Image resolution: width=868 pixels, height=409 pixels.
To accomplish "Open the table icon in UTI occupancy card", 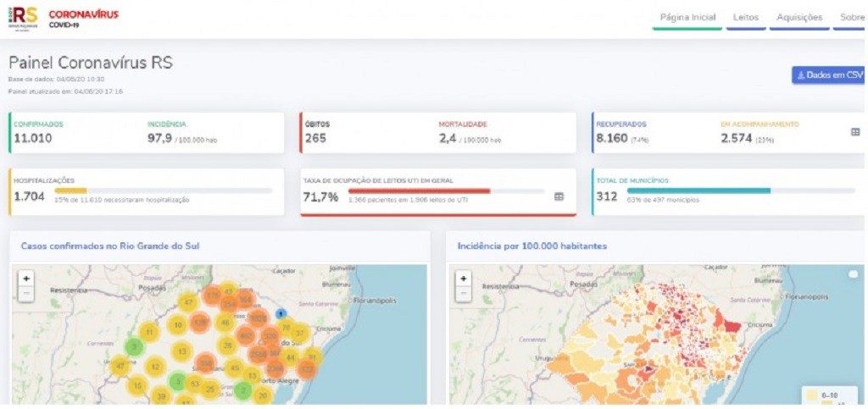I will pos(559,196).
